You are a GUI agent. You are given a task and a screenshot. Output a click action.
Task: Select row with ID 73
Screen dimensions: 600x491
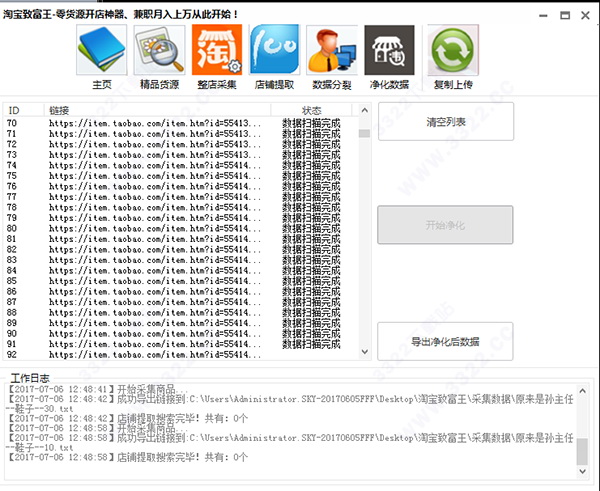click(x=181, y=155)
